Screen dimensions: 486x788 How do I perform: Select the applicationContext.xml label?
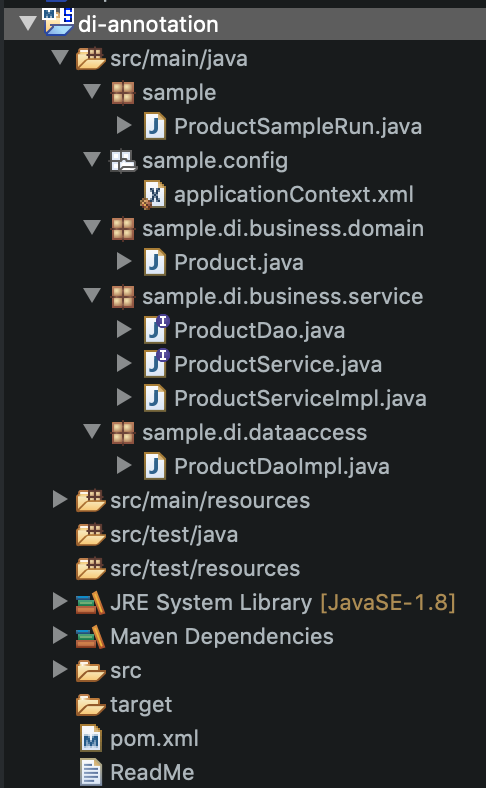coord(294,195)
